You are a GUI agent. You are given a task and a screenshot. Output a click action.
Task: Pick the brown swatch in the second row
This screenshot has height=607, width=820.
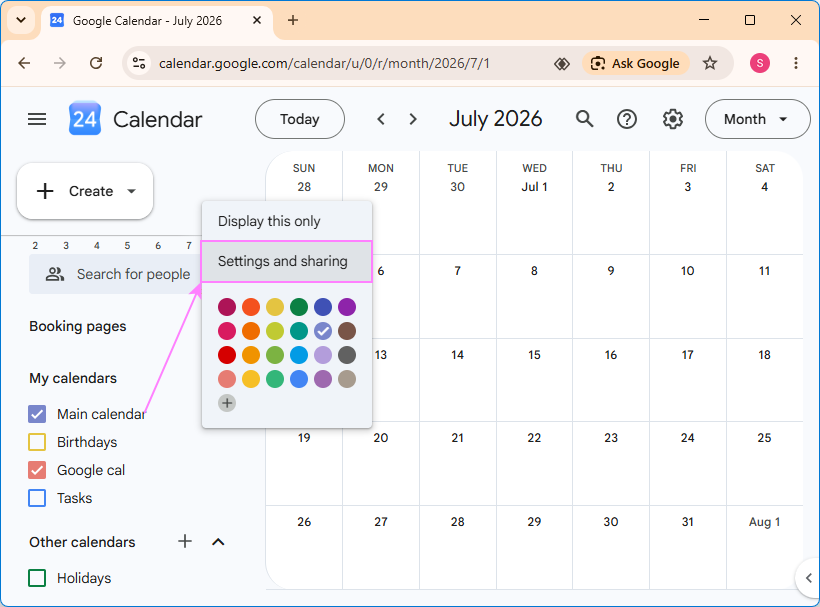click(x=347, y=331)
